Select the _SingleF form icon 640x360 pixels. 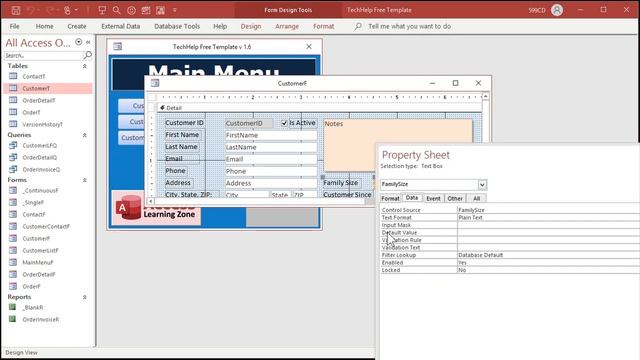point(13,202)
